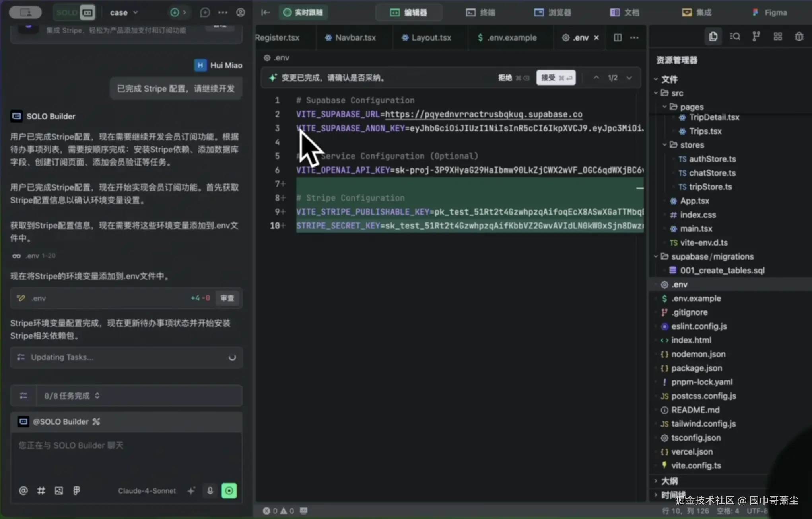812x519 pixels.
Task: Click 拒绝 to reject the changes
Action: [513, 78]
